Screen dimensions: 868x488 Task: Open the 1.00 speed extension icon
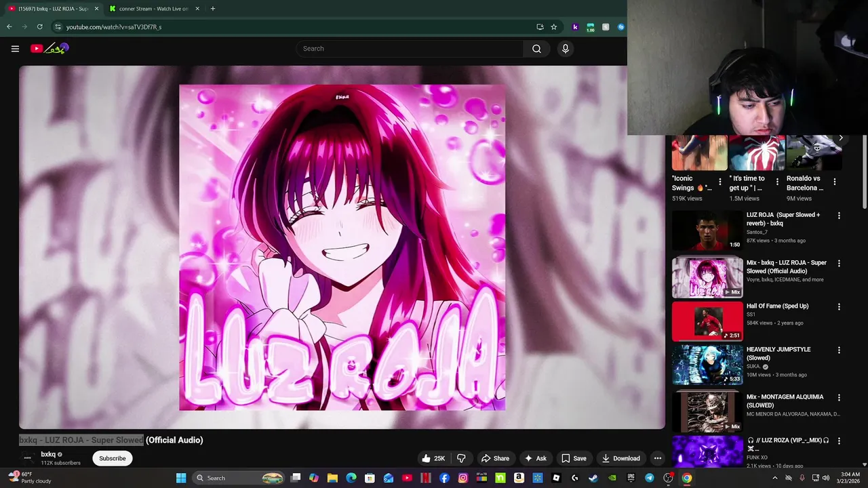591,27
